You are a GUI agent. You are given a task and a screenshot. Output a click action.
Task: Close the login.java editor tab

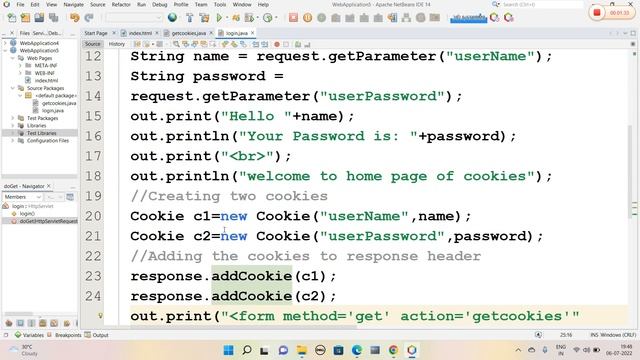(253, 33)
